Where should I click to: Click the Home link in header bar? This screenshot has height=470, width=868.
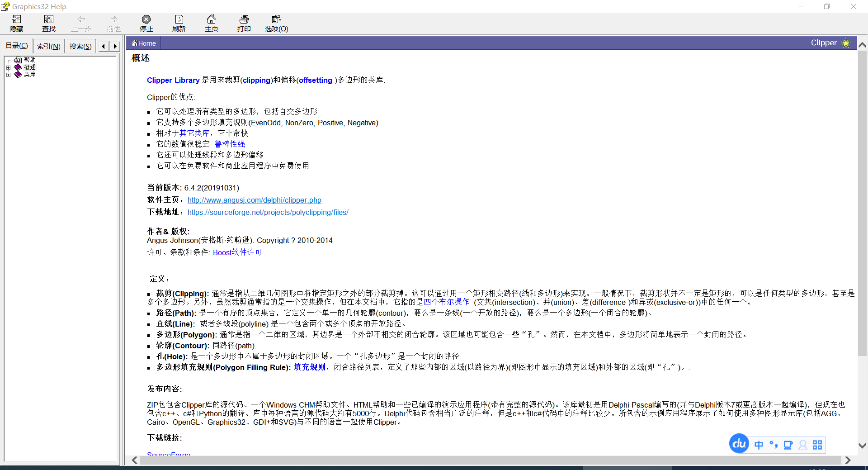144,43
